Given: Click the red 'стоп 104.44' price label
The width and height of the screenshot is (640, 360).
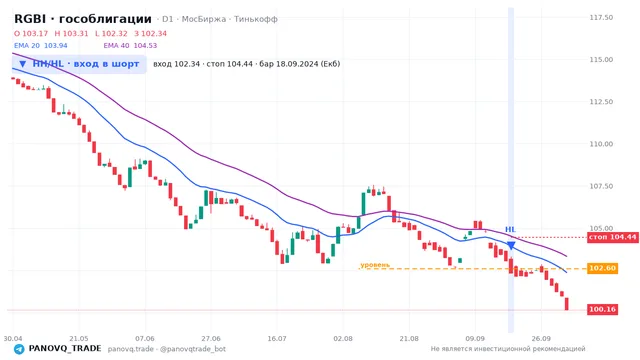Looking at the screenshot, I should [613, 237].
